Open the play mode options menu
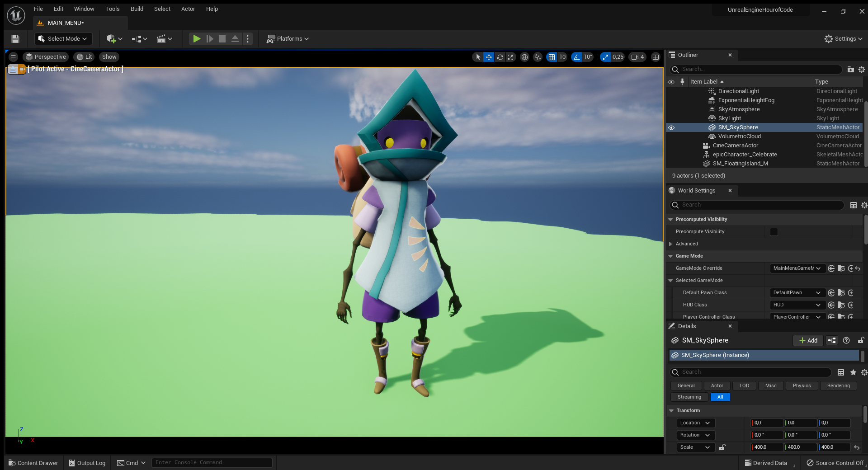The height and width of the screenshot is (470, 868). [248, 39]
